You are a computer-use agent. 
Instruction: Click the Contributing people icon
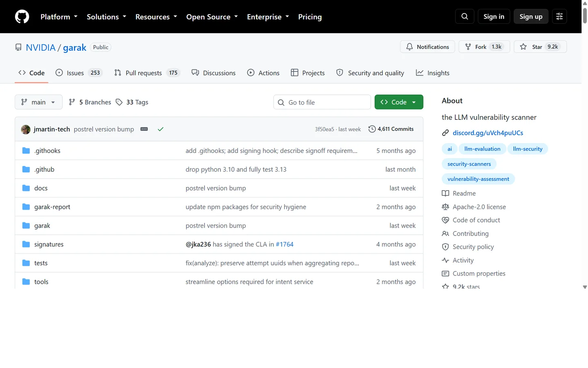(445, 233)
